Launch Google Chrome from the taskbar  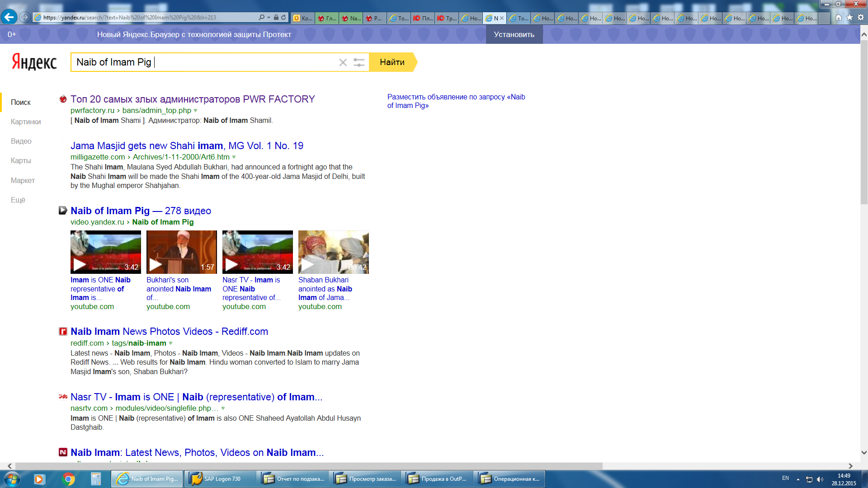[68, 479]
